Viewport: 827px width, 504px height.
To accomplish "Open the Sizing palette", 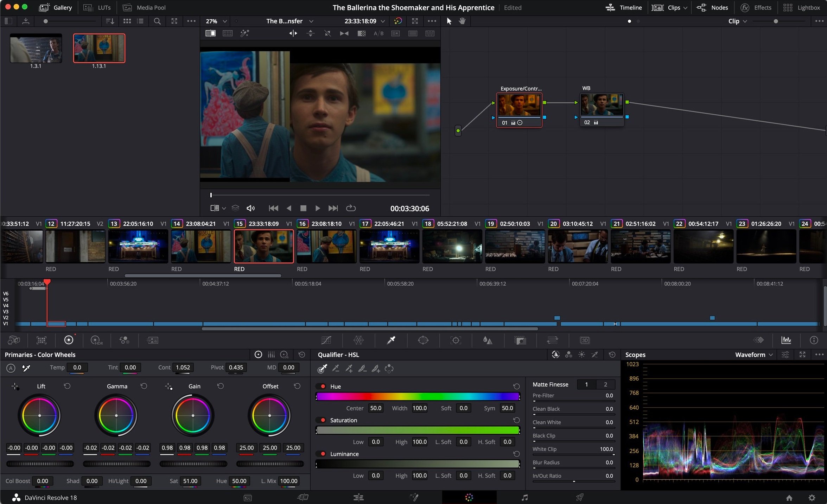I will click(x=552, y=340).
